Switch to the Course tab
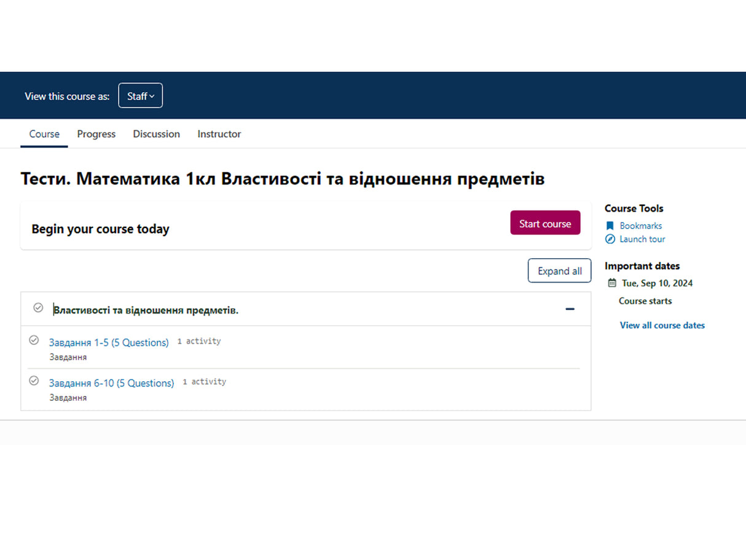Image resolution: width=746 pixels, height=560 pixels. tap(44, 134)
